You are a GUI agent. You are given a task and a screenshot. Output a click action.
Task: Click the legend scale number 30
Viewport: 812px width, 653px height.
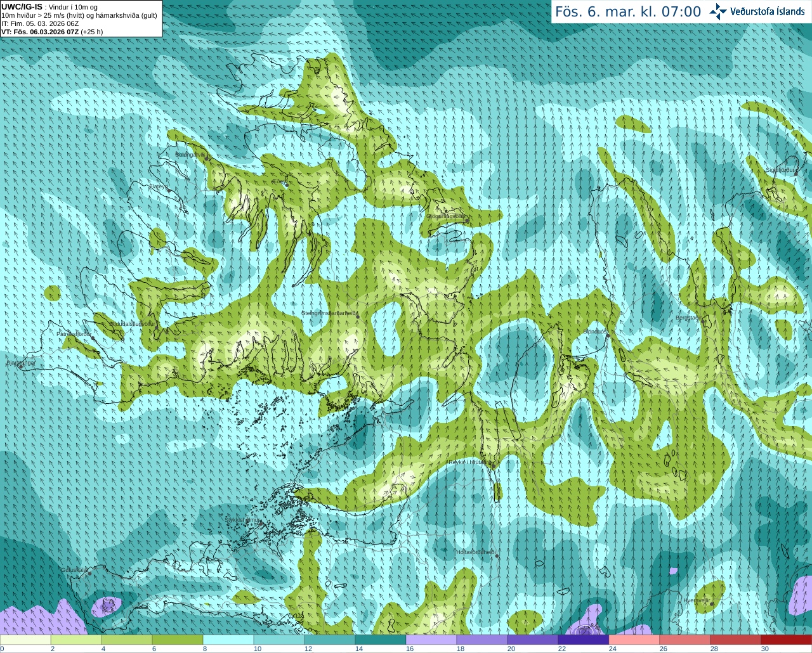[764, 649]
